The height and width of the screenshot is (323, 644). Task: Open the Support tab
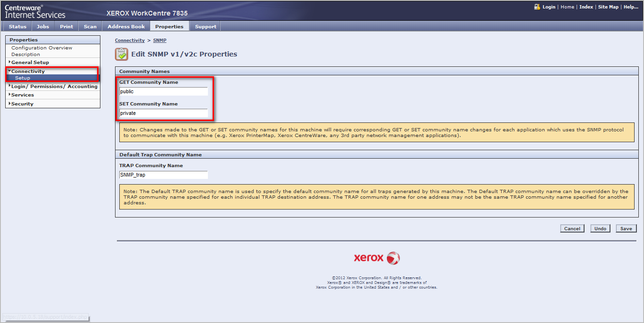tap(206, 27)
